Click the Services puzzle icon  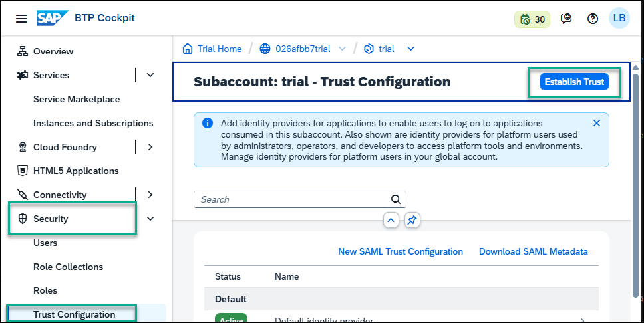click(x=22, y=75)
